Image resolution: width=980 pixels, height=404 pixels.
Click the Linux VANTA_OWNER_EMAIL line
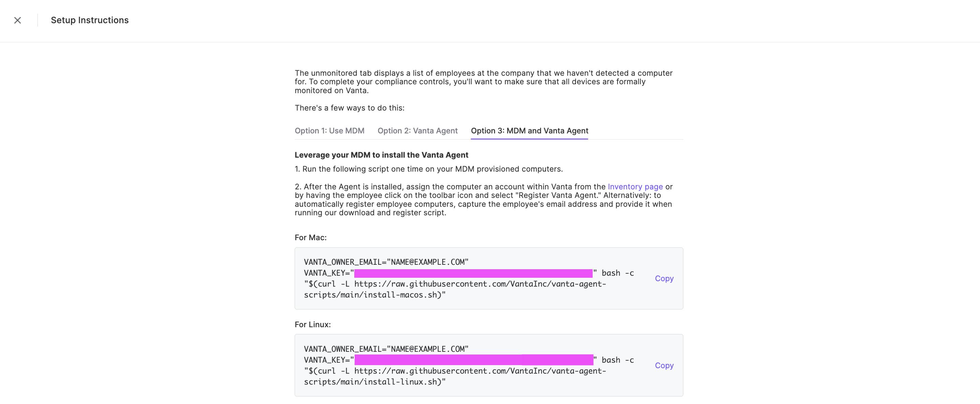(386, 349)
